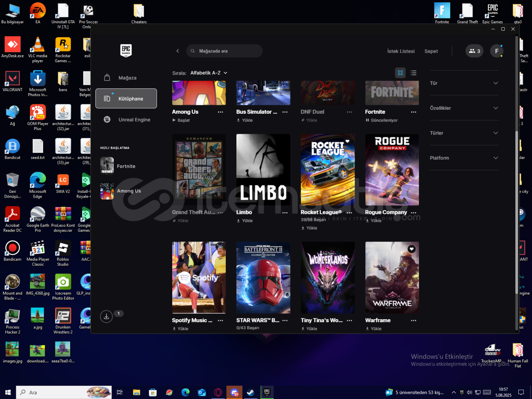Image resolution: width=532 pixels, height=399 pixels.
Task: Open Limbo three-dot options
Action: point(285,212)
